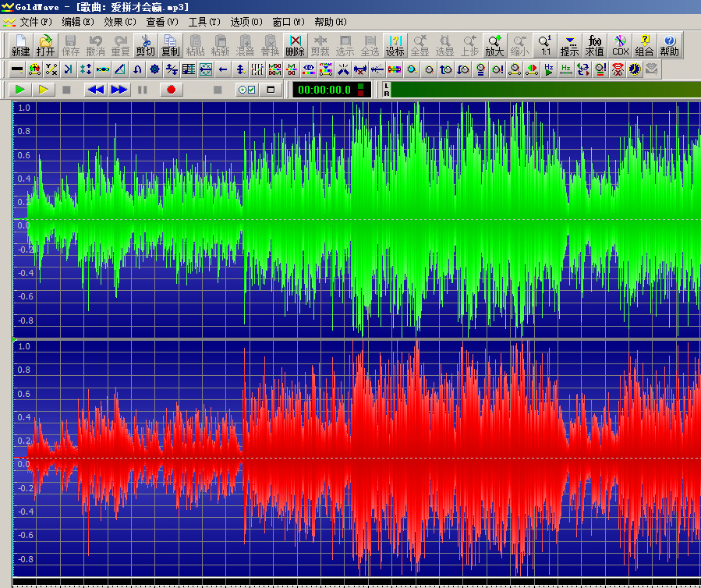
Task: Open the 求值 expression evaluator button
Action: tap(595, 45)
